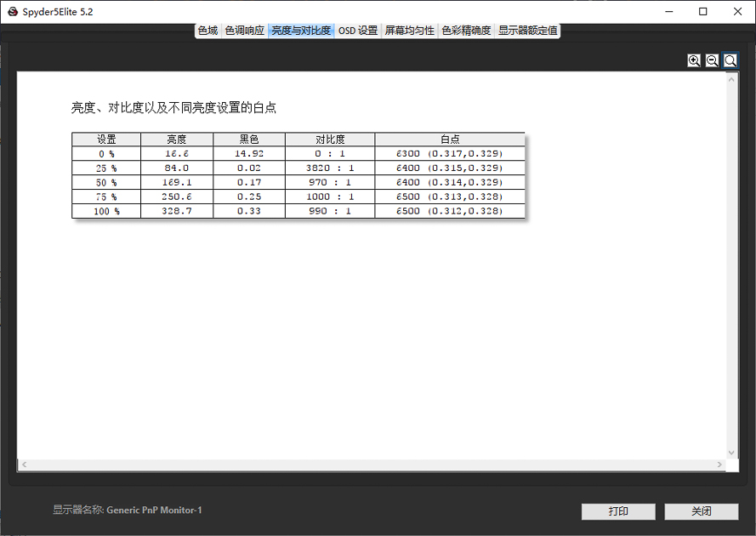Switch to the OSD 设置 tab
The height and width of the screenshot is (536, 756).
point(357,30)
